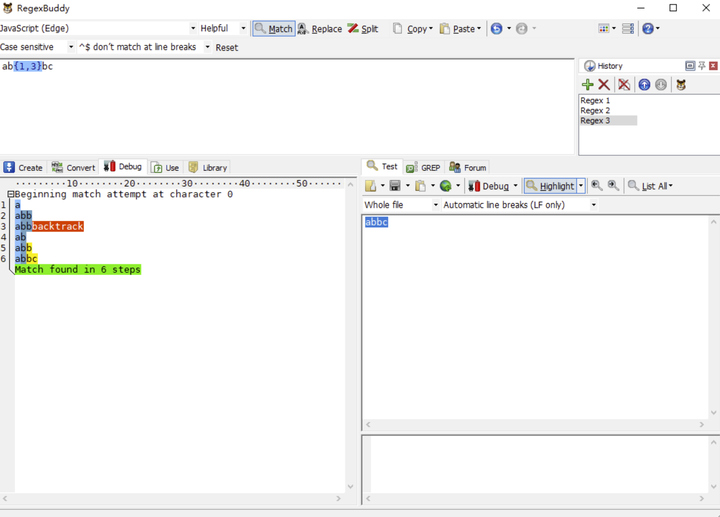The height and width of the screenshot is (517, 720).
Task: Select Regex 3 in History
Action: click(x=608, y=121)
